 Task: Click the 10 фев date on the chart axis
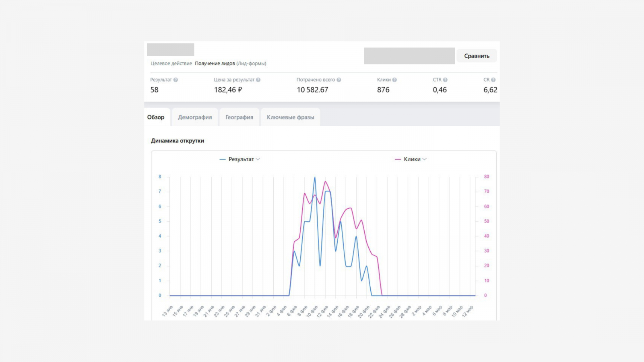(312, 312)
